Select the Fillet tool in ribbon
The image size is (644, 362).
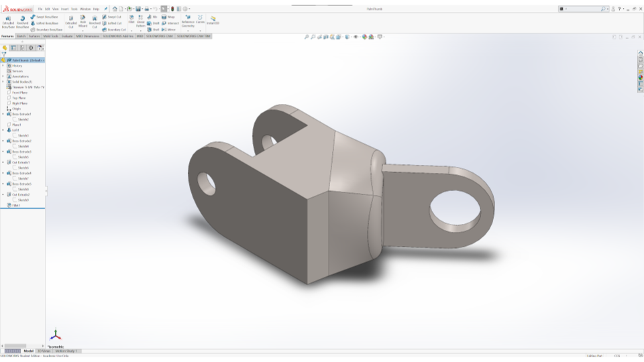click(131, 21)
